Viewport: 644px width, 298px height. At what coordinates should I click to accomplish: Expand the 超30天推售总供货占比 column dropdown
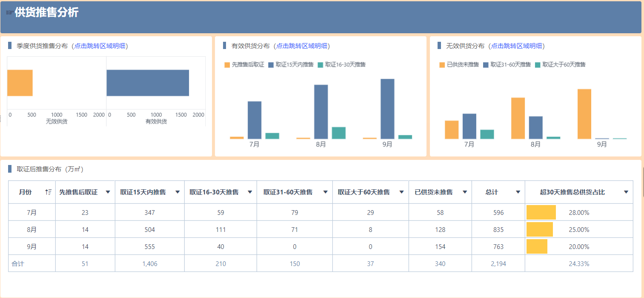pos(626,192)
